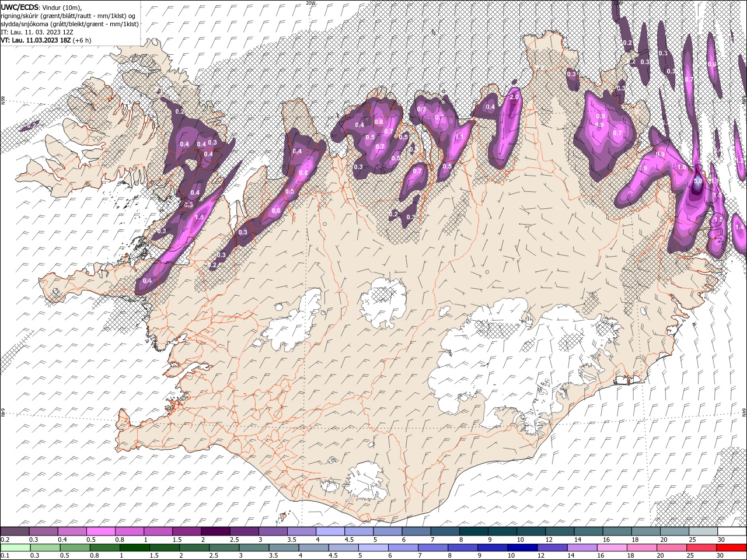The width and height of the screenshot is (747, 560).
Task: Click the 'slydda/snjókoma' legend description line
Action: click(x=69, y=23)
